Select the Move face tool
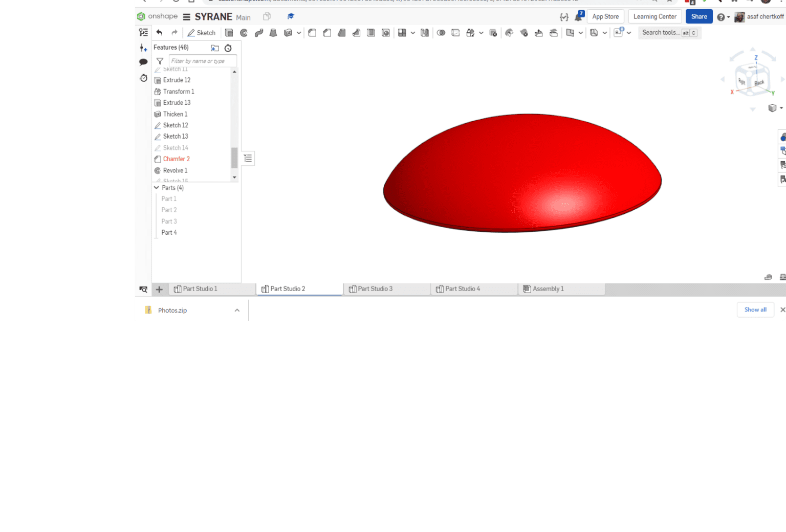The width and height of the screenshot is (786, 532). pos(539,33)
